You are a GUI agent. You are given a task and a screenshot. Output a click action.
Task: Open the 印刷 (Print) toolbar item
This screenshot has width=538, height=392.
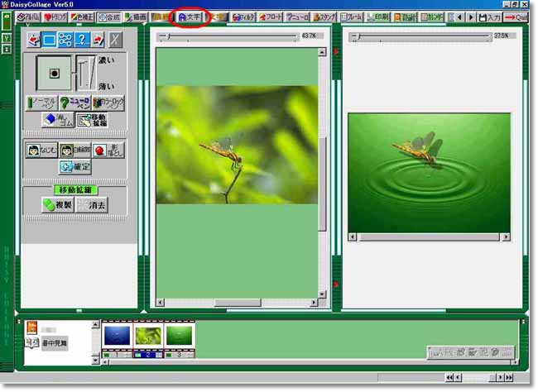click(377, 17)
